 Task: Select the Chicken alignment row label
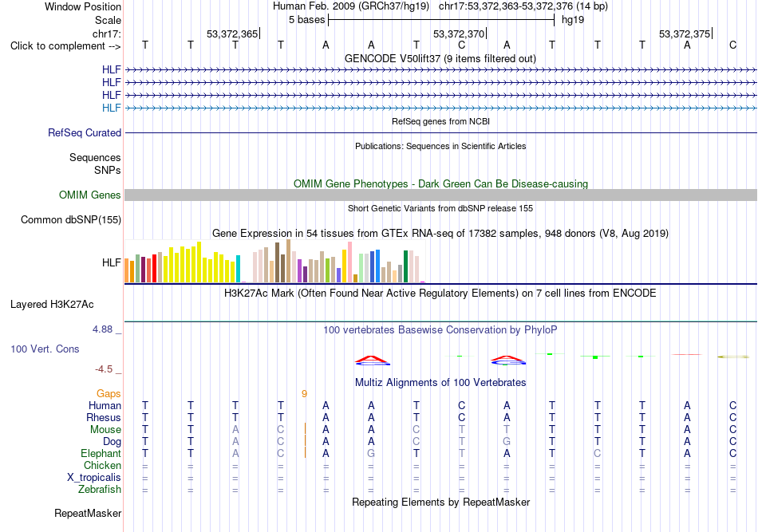click(x=102, y=465)
